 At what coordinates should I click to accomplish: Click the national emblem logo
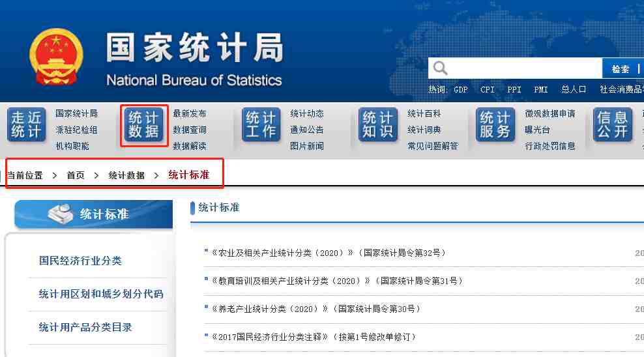56,56
